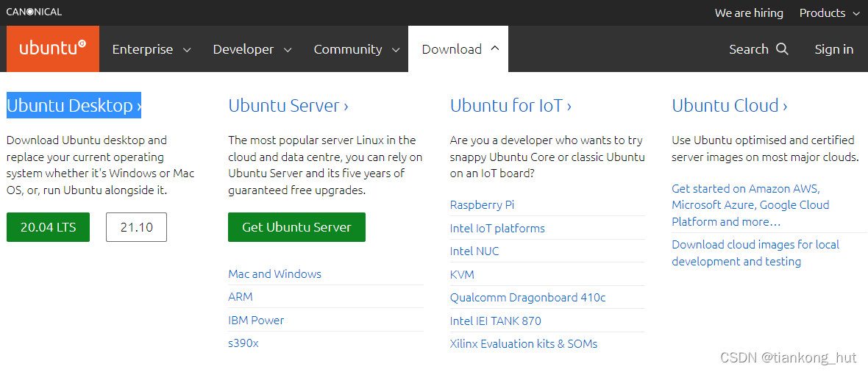Open Get started on Amazon AWS link
Image resolution: width=868 pixels, height=372 pixels.
pos(750,205)
